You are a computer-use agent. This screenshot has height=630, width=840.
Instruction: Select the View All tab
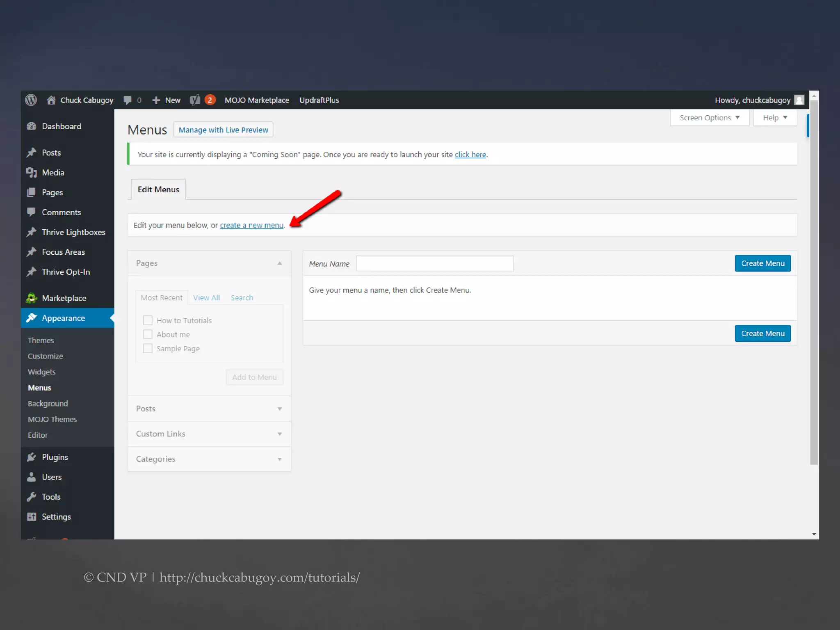click(206, 298)
